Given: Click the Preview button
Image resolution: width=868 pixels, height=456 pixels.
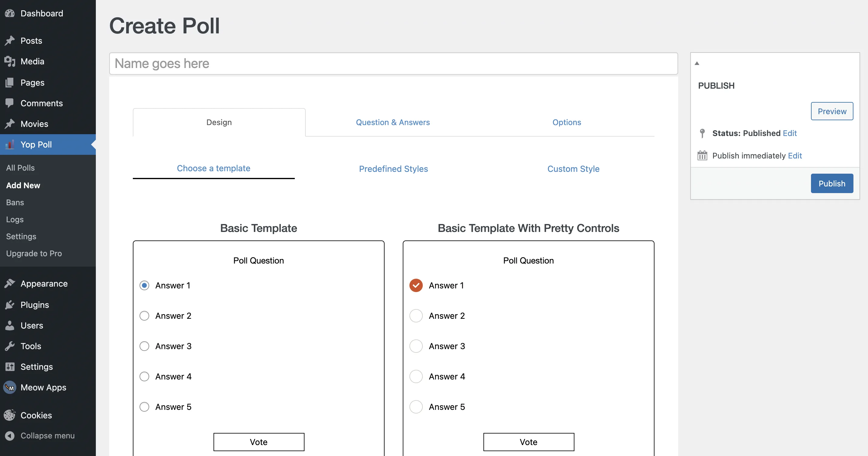Looking at the screenshot, I should [832, 111].
